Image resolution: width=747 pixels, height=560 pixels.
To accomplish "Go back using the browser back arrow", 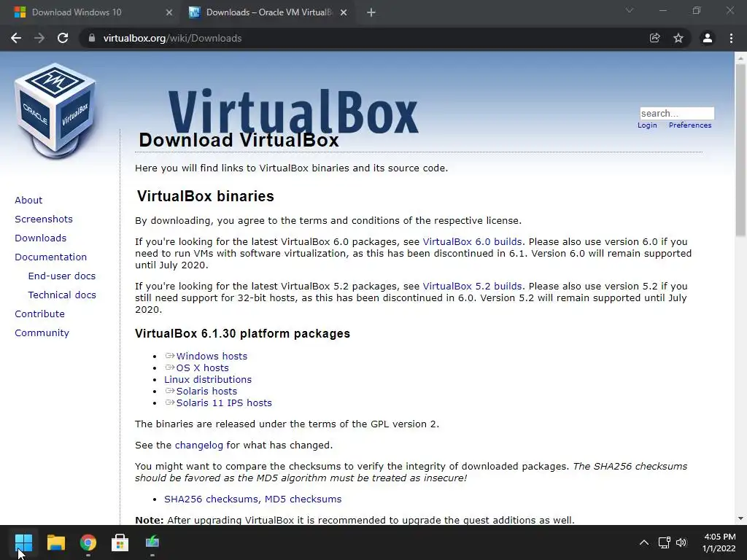I will (16, 38).
